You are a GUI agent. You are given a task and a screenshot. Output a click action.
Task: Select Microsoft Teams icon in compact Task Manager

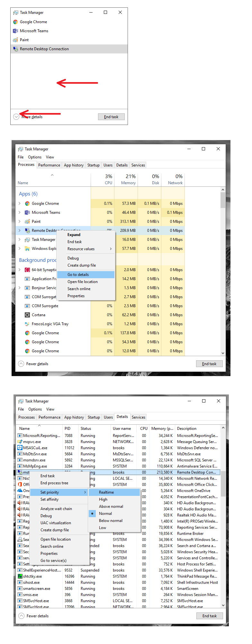[15, 31]
